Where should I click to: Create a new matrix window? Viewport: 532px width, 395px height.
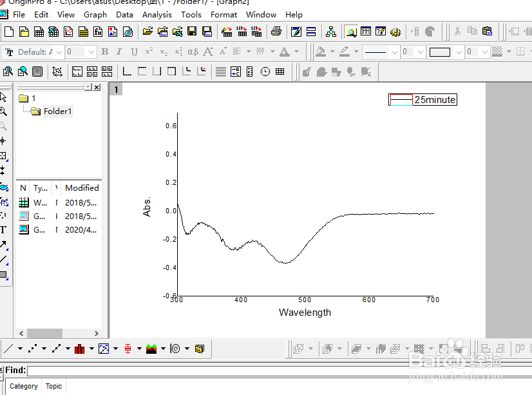pos(83,32)
